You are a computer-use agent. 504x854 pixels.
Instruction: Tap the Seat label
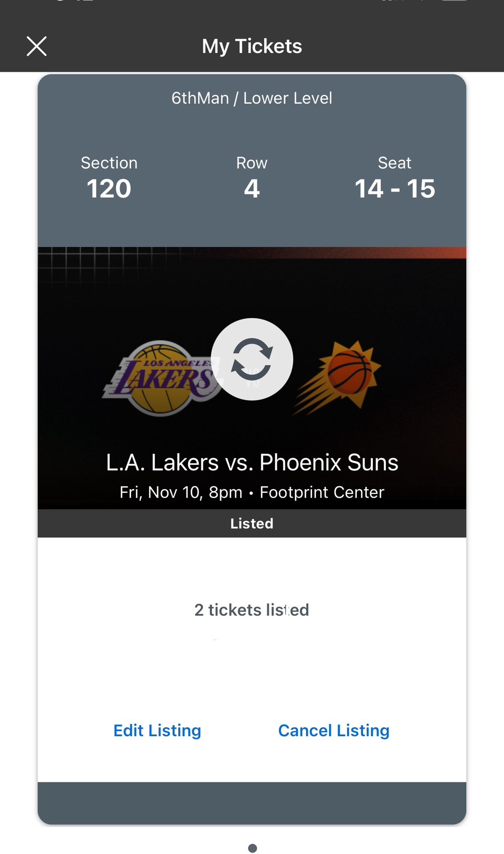tap(395, 163)
